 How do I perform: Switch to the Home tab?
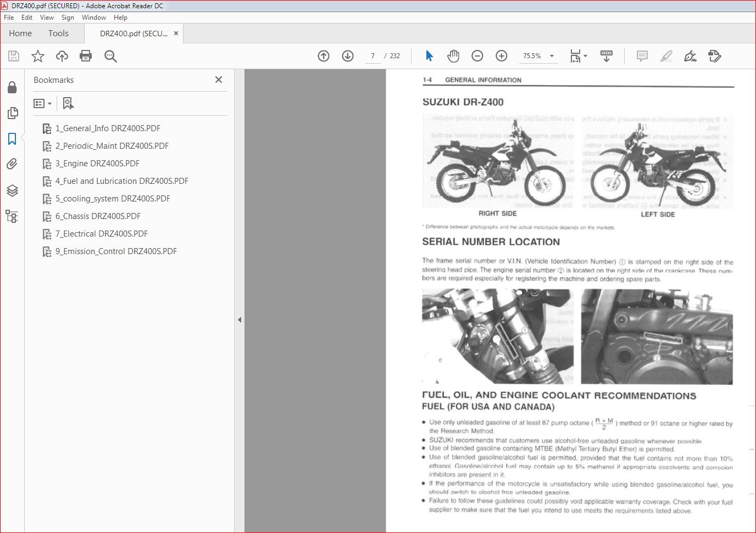pyautogui.click(x=20, y=33)
